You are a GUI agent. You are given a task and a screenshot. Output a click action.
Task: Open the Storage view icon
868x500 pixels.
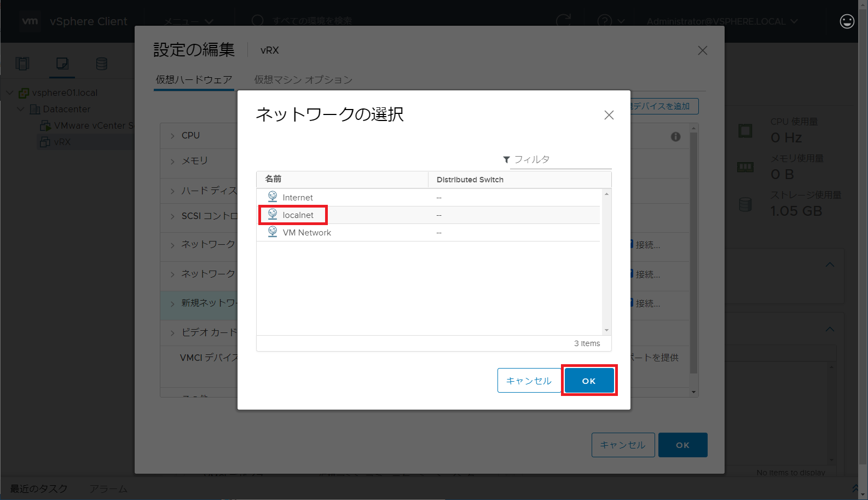[102, 64]
